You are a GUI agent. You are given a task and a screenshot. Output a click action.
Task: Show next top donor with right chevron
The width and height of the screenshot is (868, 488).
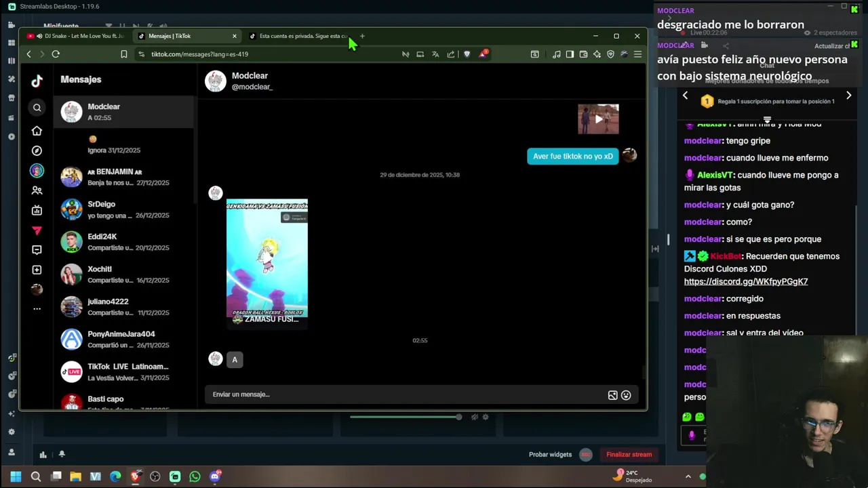(848, 96)
